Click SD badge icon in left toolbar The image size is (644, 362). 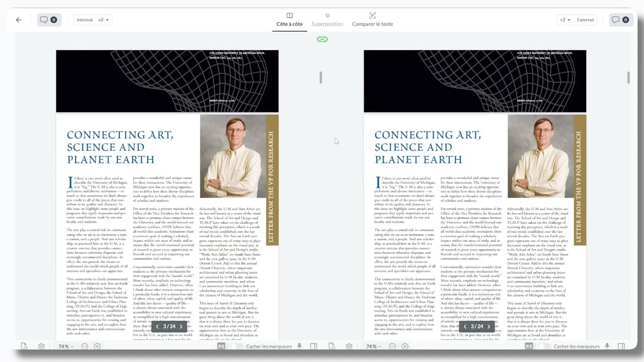[x=221, y=346]
